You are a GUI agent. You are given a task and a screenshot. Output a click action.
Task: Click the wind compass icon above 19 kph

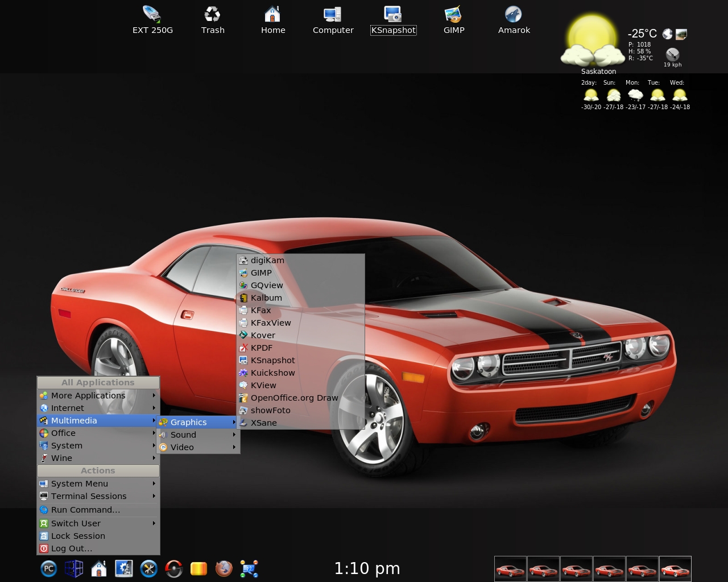pos(673,55)
